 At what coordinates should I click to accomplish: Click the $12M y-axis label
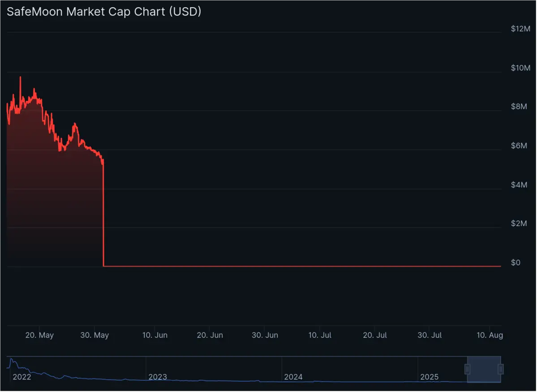pyautogui.click(x=520, y=29)
